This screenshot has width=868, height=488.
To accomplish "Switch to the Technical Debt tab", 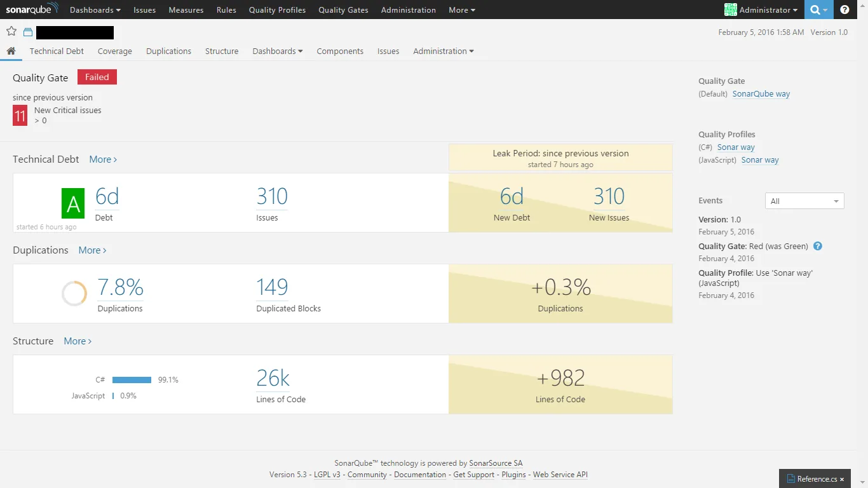I will click(57, 51).
